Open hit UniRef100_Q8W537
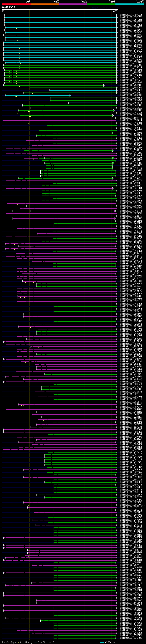Image resolution: width=146 pixels, height=644 pixels. 131,95
